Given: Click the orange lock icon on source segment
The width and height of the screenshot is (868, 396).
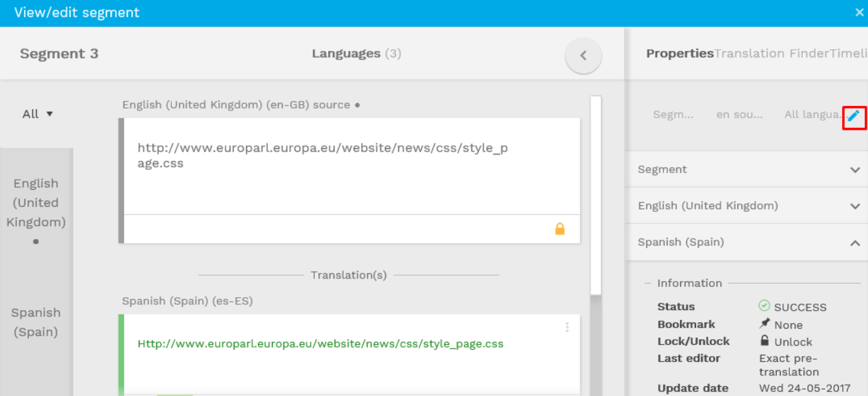Looking at the screenshot, I should [x=560, y=229].
